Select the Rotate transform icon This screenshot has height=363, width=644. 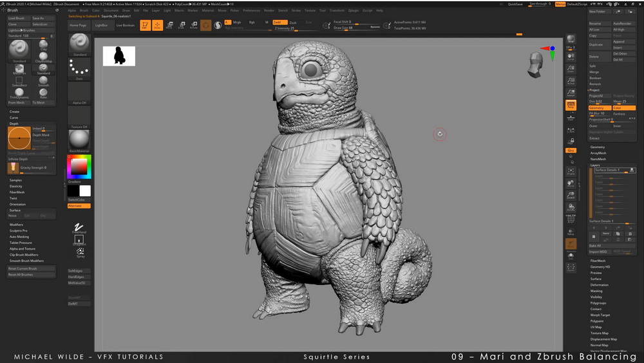tap(193, 25)
